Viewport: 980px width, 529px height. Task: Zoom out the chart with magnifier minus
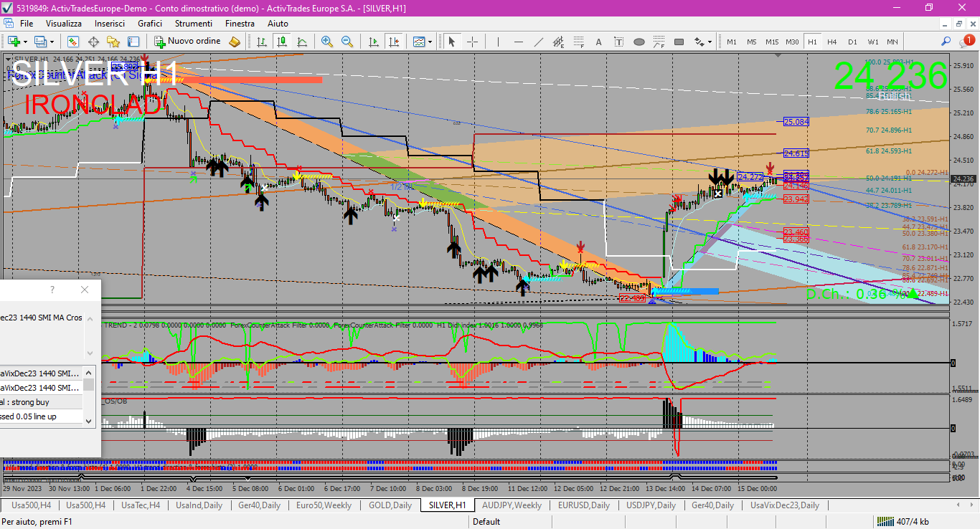tap(347, 42)
